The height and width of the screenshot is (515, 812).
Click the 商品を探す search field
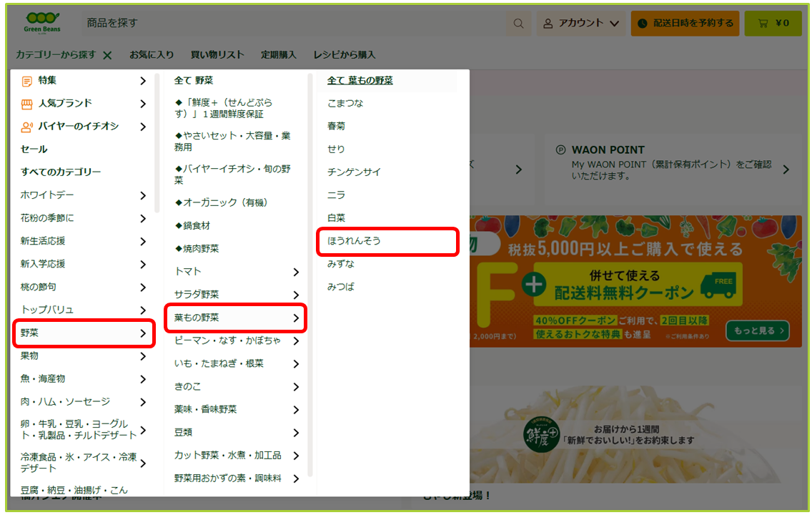pos(293,24)
